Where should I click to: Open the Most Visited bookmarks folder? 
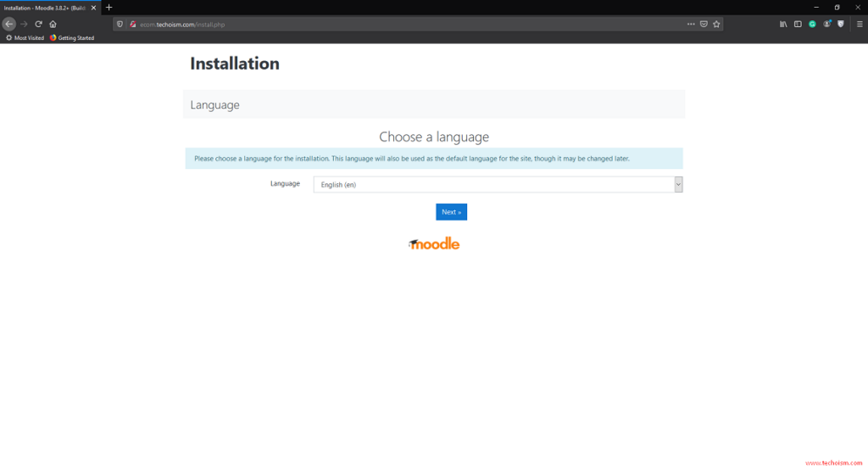pos(25,38)
